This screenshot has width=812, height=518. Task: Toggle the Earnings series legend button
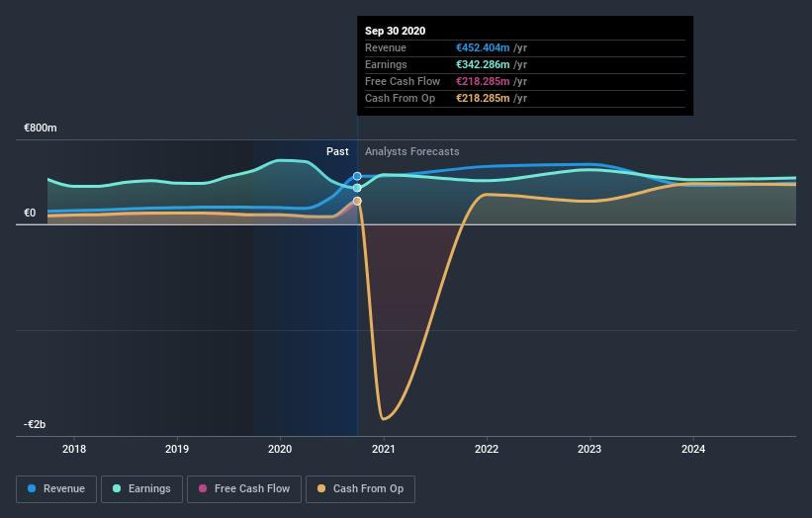(x=141, y=489)
